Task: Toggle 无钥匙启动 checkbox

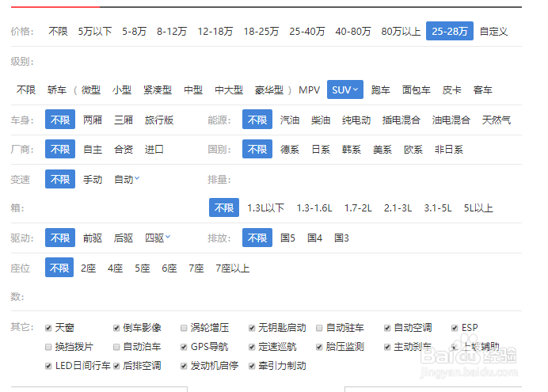Action: (252, 328)
